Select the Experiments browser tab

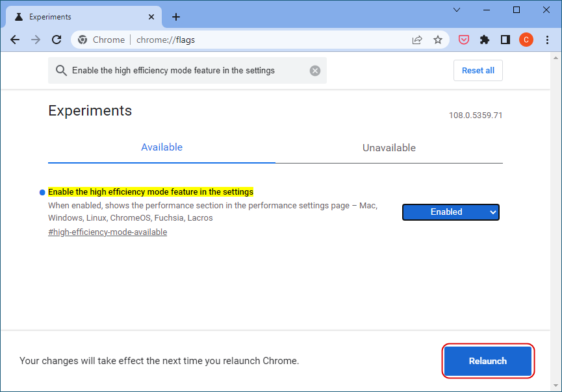84,17
